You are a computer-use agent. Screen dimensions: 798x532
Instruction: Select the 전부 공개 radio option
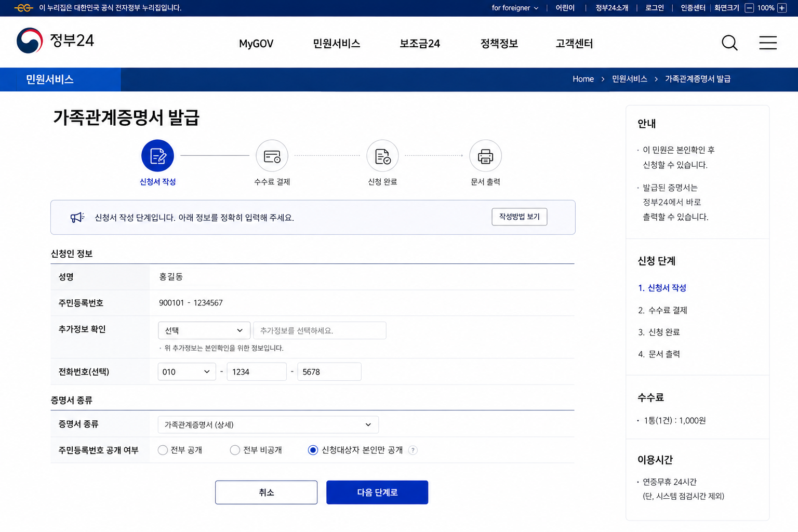coord(163,450)
